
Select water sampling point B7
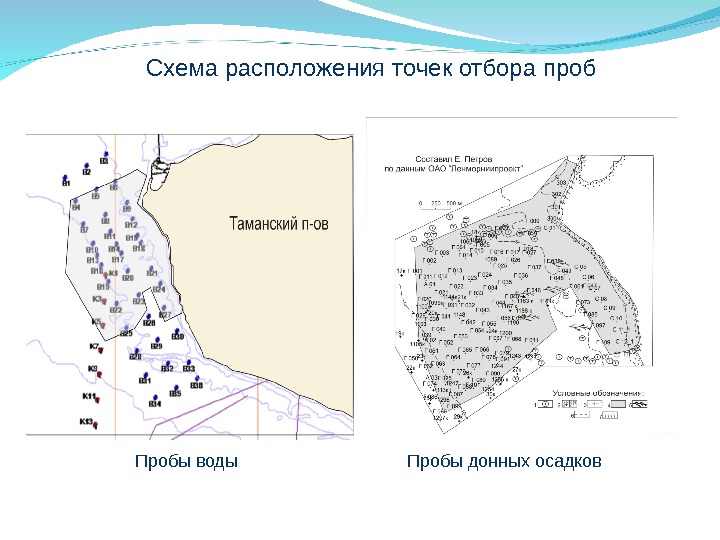84,224
